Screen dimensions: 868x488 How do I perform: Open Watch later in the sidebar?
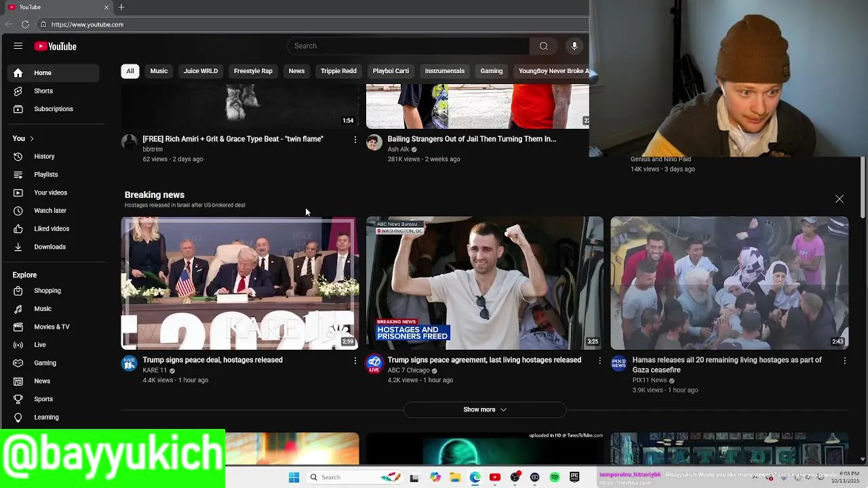(x=55, y=211)
